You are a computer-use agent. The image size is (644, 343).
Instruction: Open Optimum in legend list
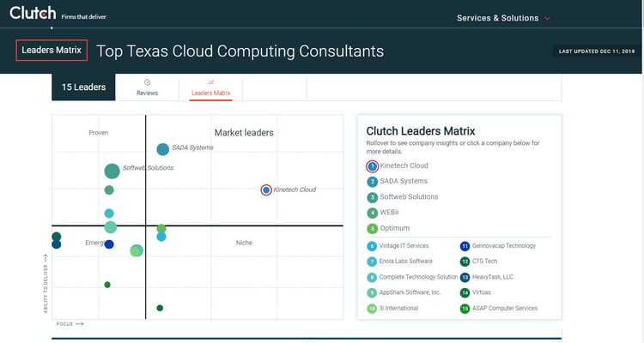(394, 228)
